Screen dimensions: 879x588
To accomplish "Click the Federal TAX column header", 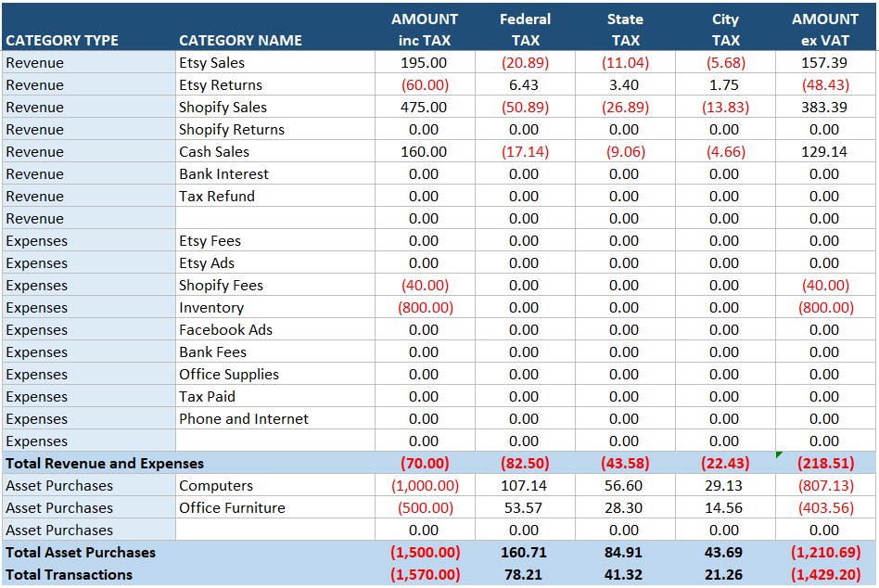I will click(x=525, y=29).
